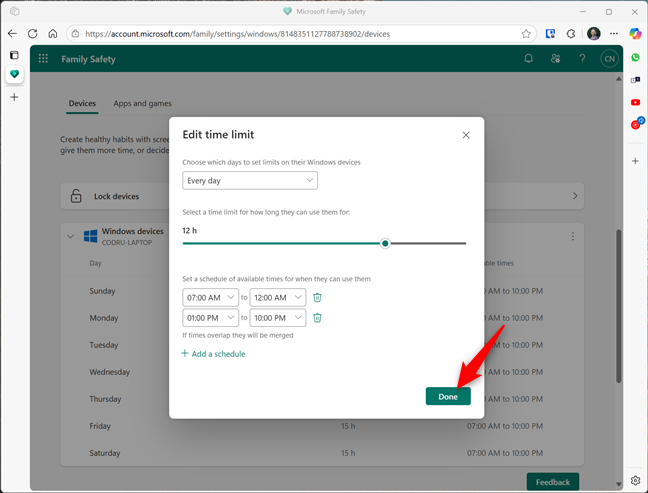Click Saturday's 15 h time limit value

[x=348, y=453]
